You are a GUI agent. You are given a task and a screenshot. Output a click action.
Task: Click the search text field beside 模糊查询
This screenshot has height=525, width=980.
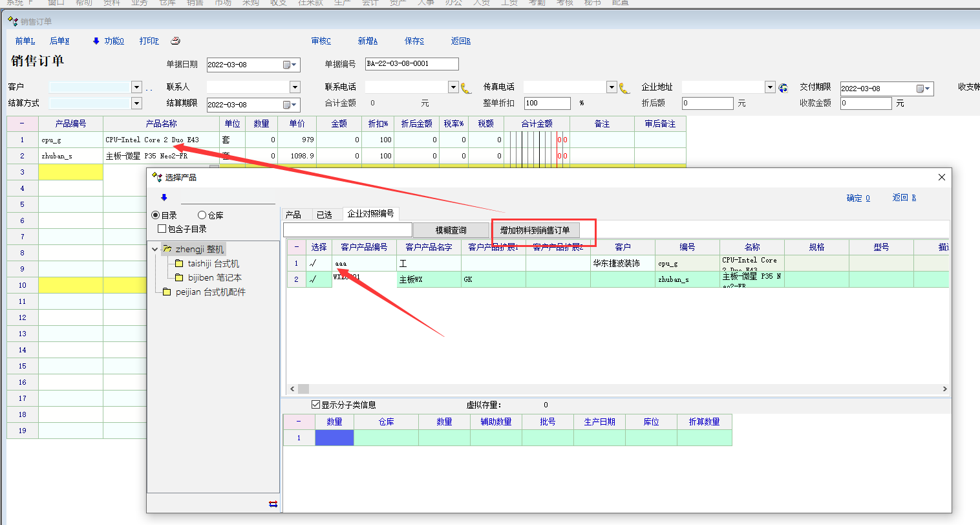point(347,230)
